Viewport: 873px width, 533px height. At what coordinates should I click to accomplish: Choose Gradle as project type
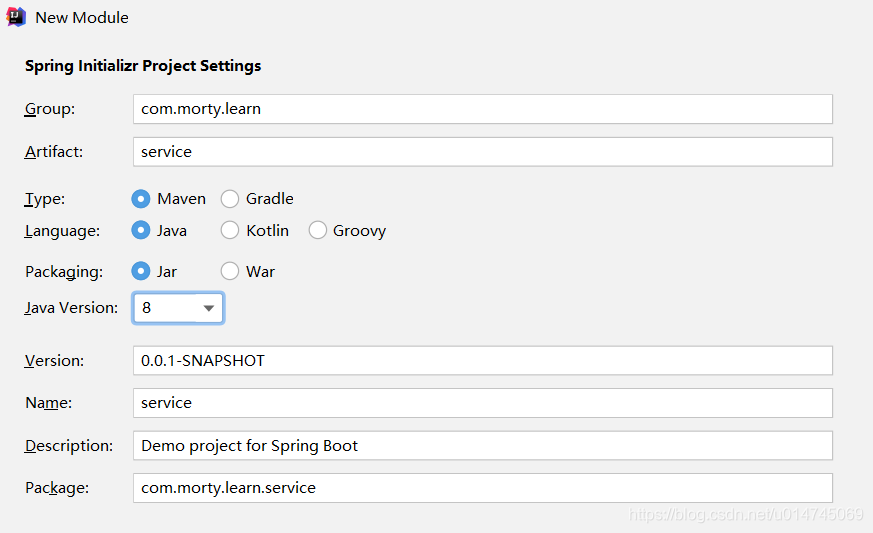(x=230, y=199)
